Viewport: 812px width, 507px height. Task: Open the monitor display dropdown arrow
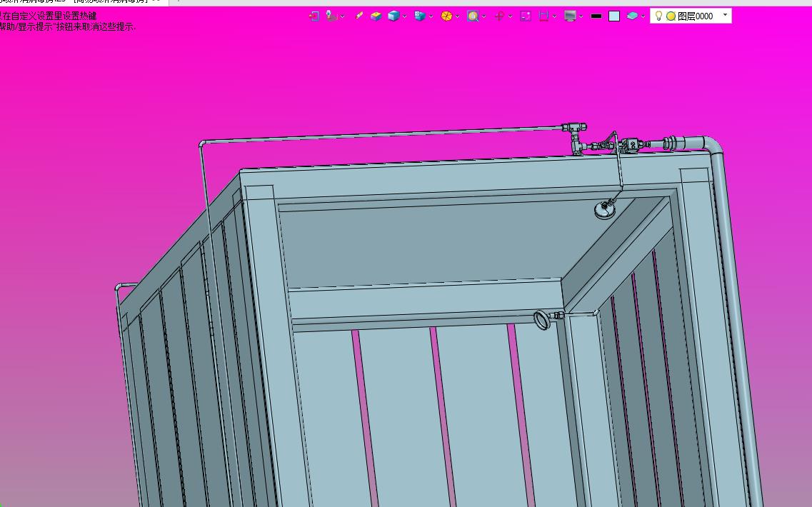(581, 16)
